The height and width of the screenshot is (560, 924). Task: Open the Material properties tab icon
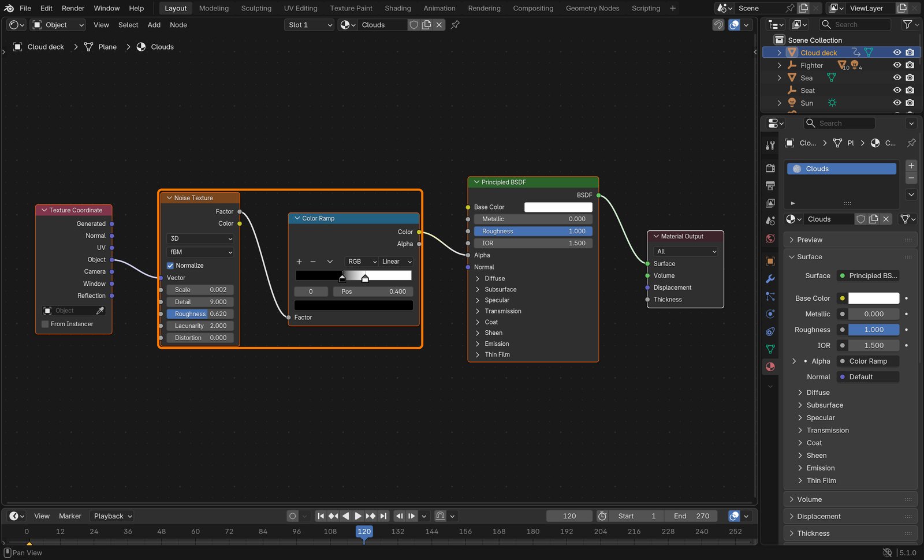770,367
